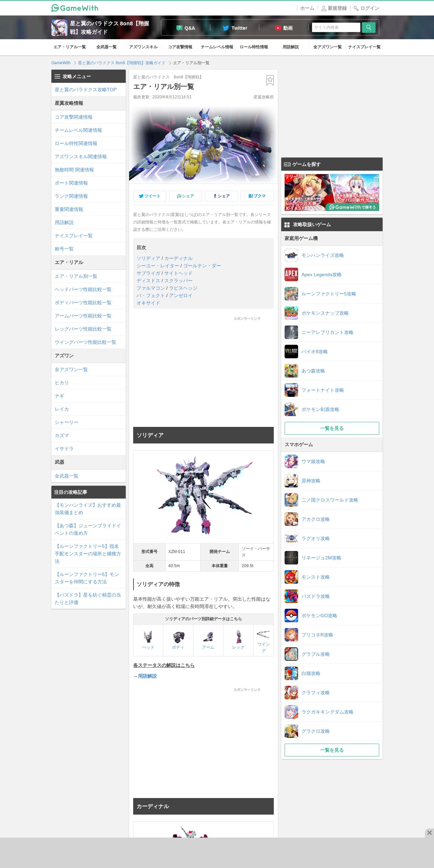The image size is (434, 868).
Task: Open 【あつ森】ジューンブライド featured article
Action: tap(89, 529)
